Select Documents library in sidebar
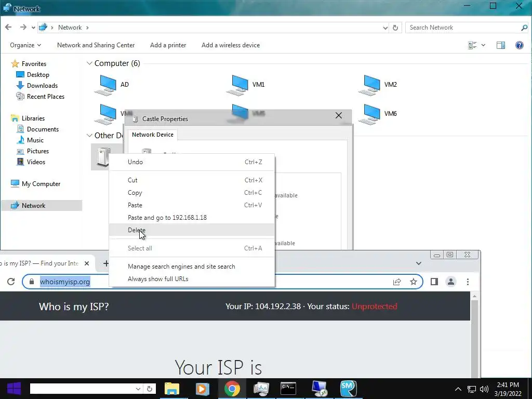 click(x=37, y=129)
